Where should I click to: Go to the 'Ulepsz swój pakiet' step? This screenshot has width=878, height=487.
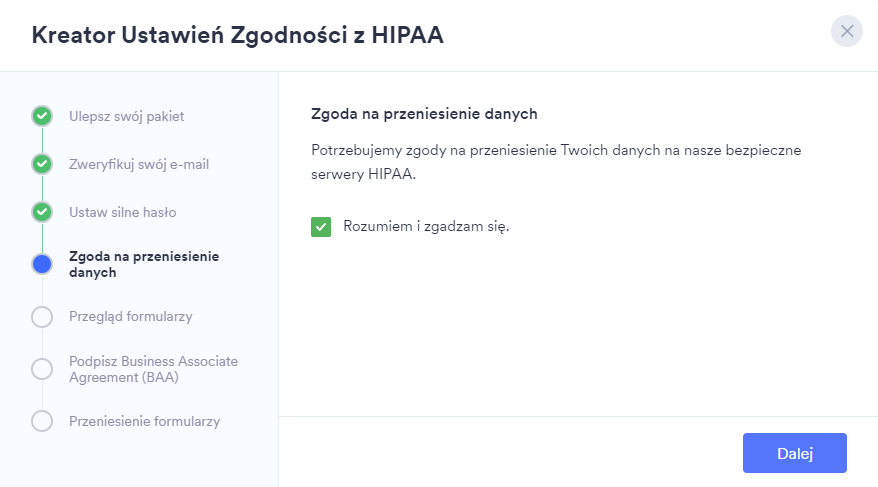tap(126, 116)
